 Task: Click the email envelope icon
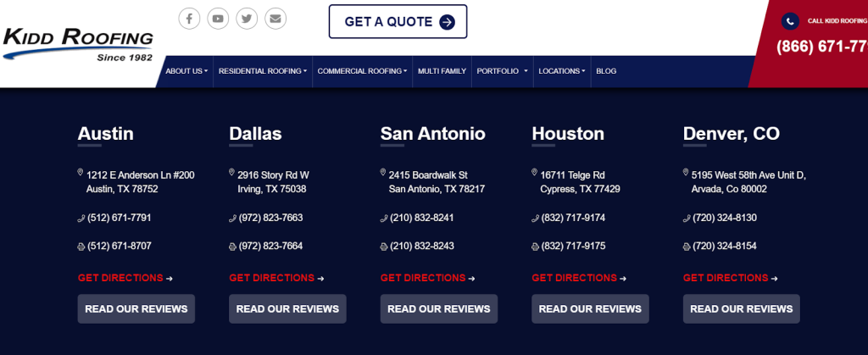point(275,19)
